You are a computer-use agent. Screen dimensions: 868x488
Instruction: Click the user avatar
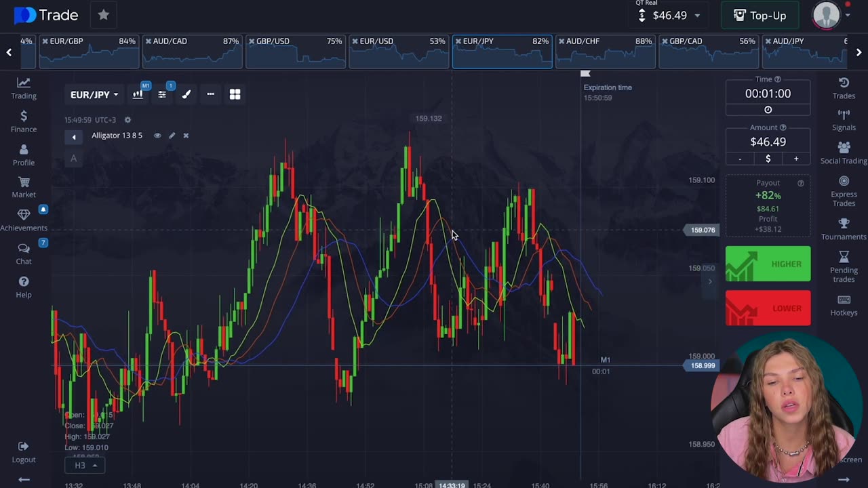826,15
